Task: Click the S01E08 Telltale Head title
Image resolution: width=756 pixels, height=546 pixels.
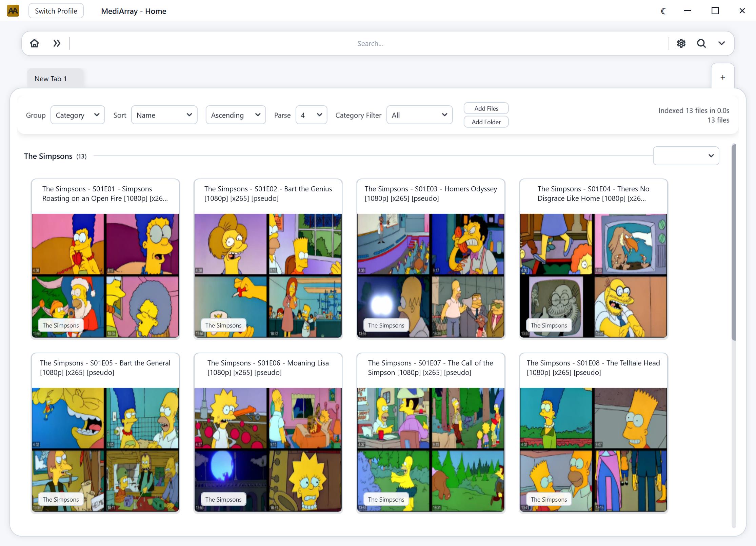Action: (x=593, y=367)
